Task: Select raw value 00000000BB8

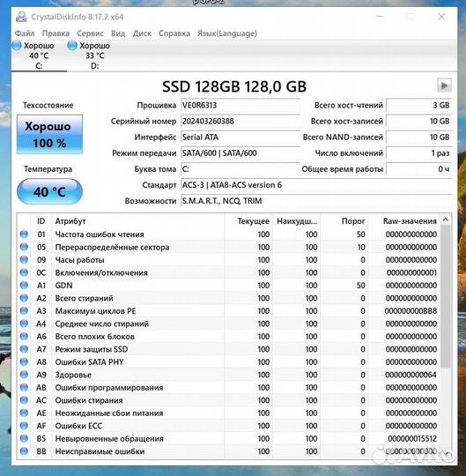Action: click(x=411, y=311)
